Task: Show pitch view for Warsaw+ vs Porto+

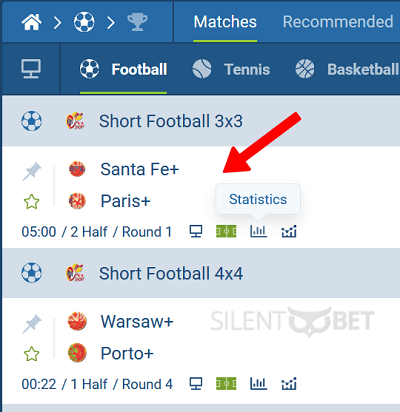Action: [226, 384]
